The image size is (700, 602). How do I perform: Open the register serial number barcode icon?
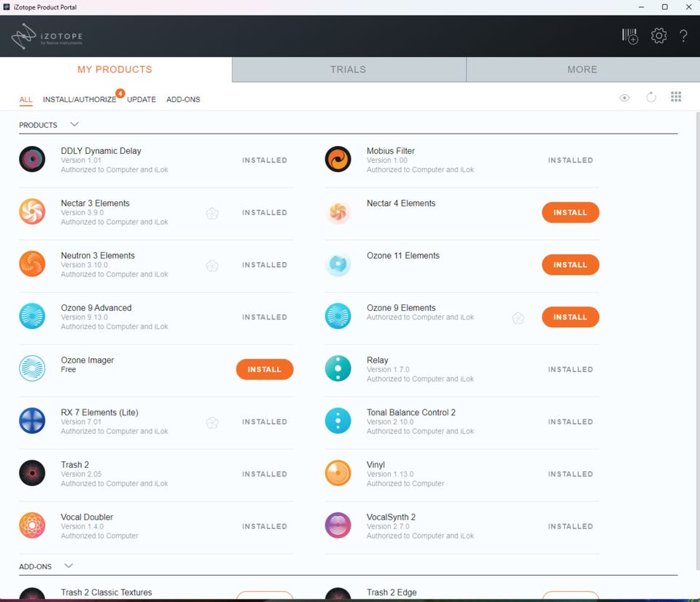pyautogui.click(x=630, y=36)
